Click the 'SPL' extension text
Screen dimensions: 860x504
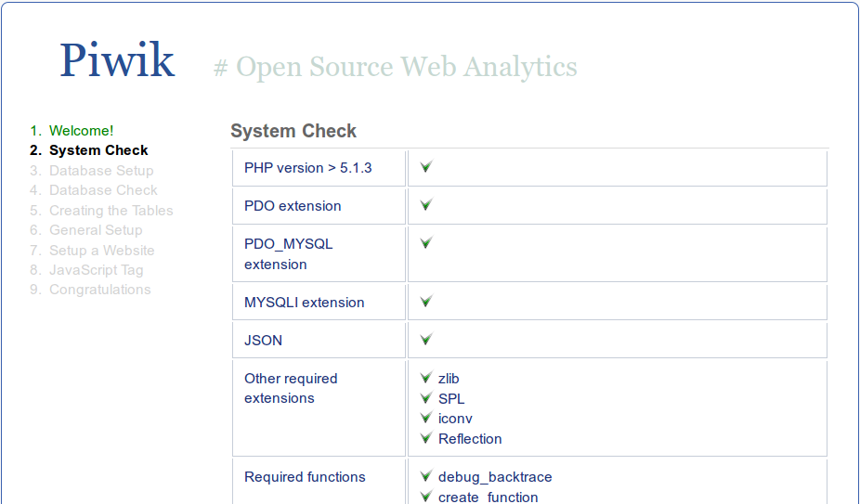tap(451, 399)
